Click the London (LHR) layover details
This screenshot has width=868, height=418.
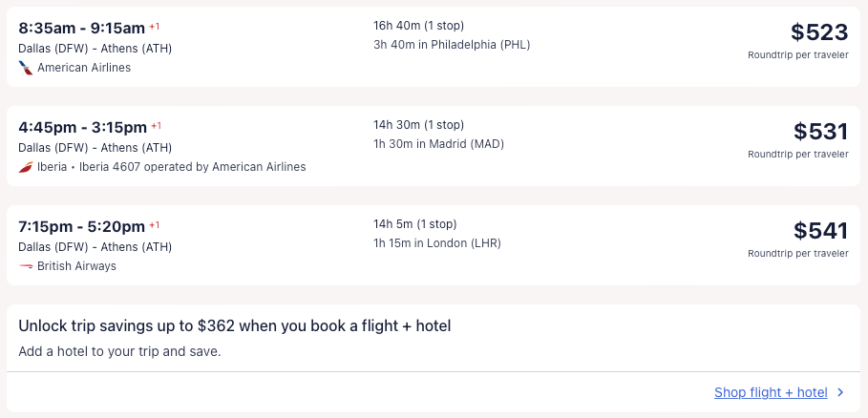(x=436, y=243)
